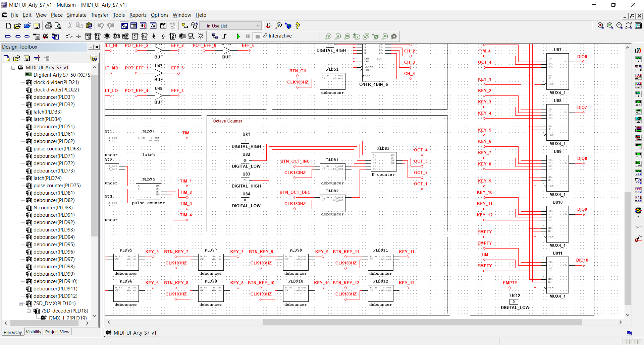Image resolution: width=644 pixels, height=345 pixels.
Task: Start the simulation with Run button
Action: [x=238, y=36]
